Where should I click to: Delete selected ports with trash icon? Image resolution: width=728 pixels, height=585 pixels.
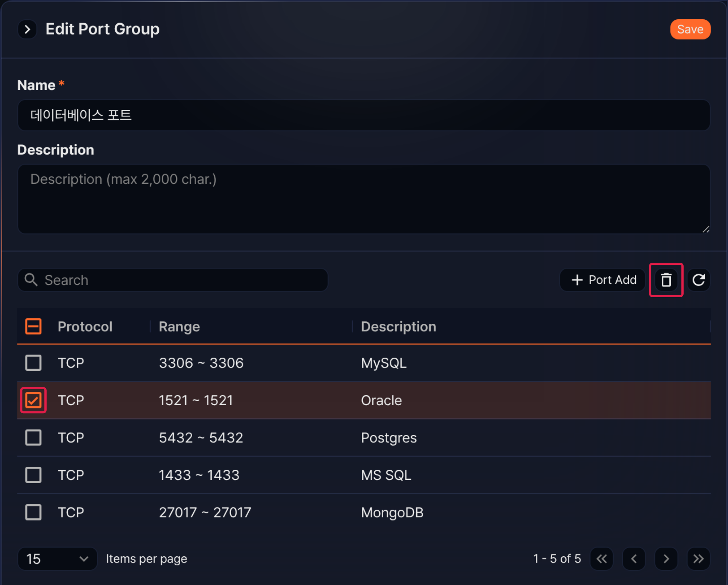click(x=666, y=280)
